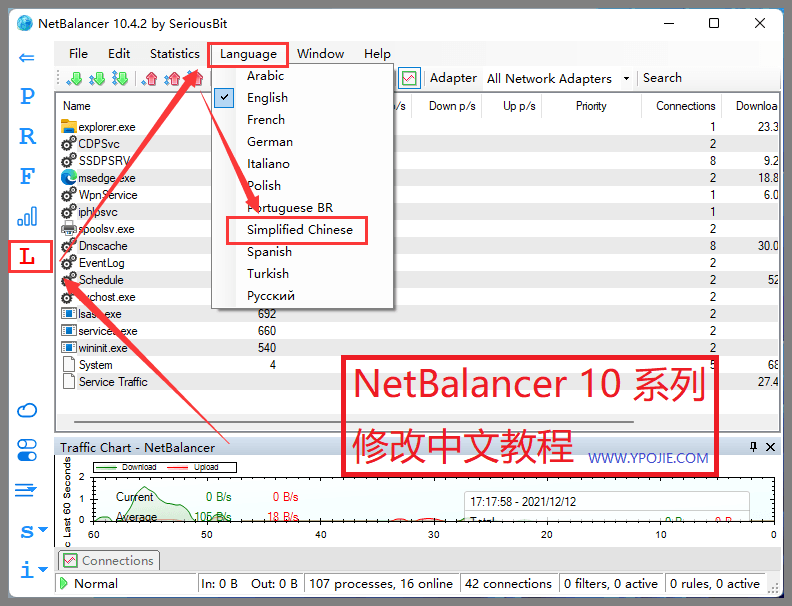Open the cloud sync sidebar icon
The image size is (792, 606).
click(27, 410)
